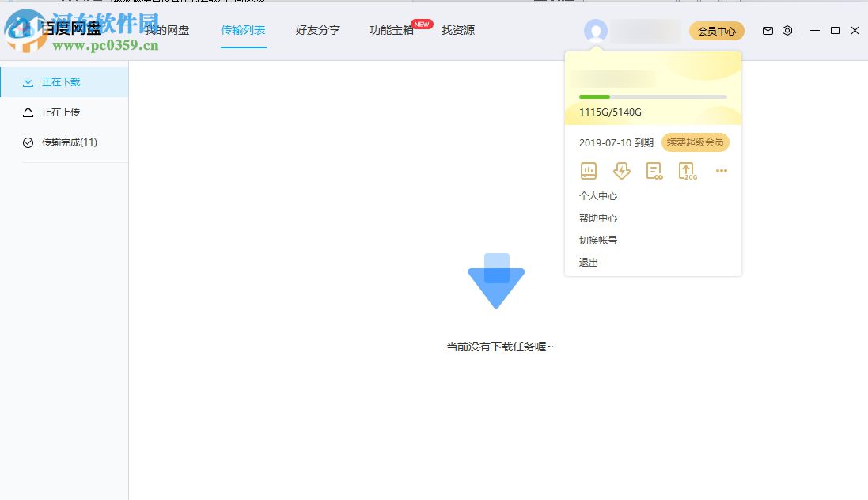Open the message envelope icon in title bar

(x=768, y=30)
